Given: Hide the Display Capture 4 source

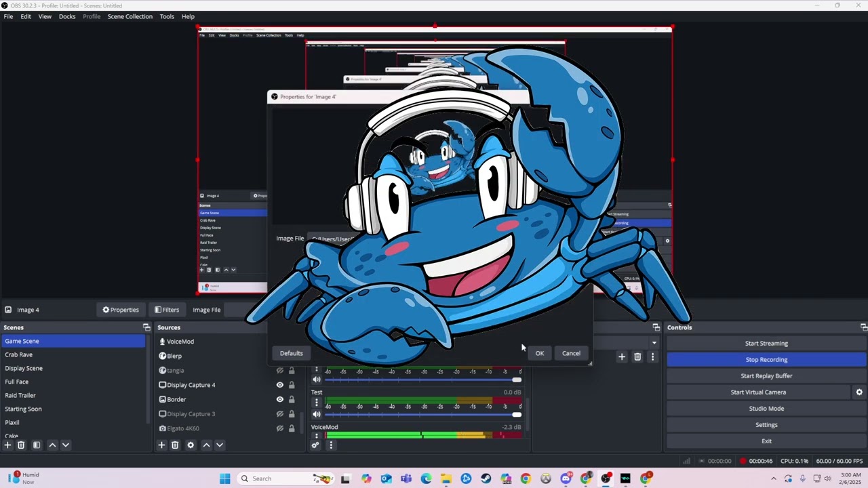Looking at the screenshot, I should (x=279, y=385).
